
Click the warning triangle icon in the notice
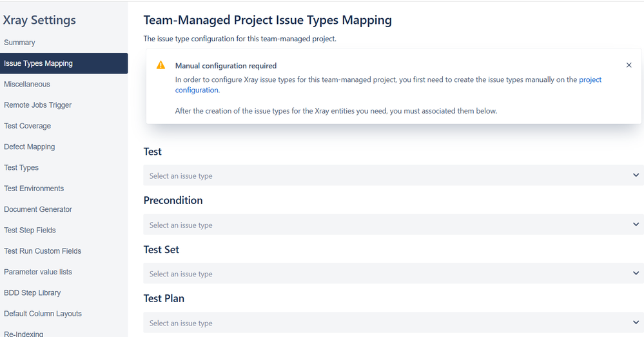coord(161,65)
